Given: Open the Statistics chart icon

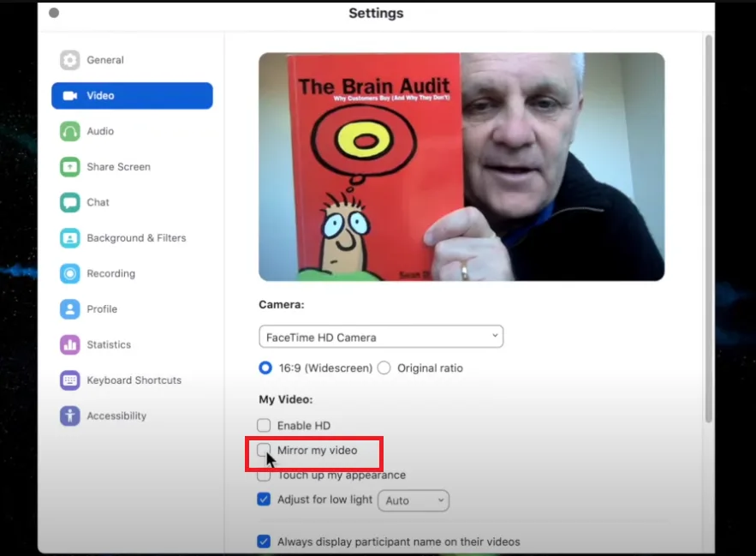Looking at the screenshot, I should [x=69, y=344].
